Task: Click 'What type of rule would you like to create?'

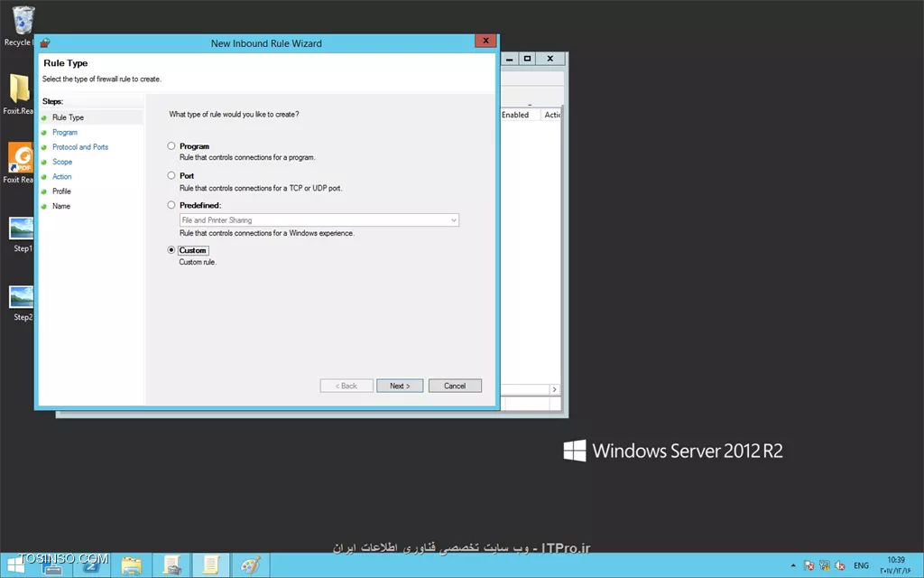Action: click(234, 115)
